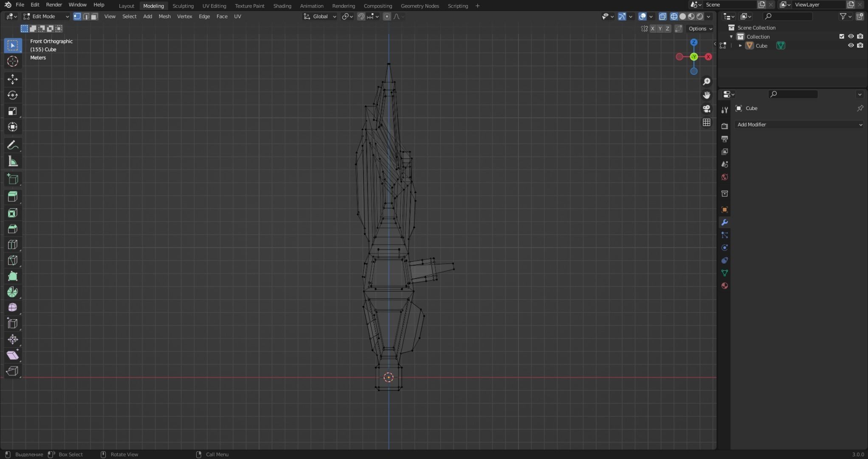Select the Measure tool
This screenshot has width=868, height=459.
coord(12,161)
